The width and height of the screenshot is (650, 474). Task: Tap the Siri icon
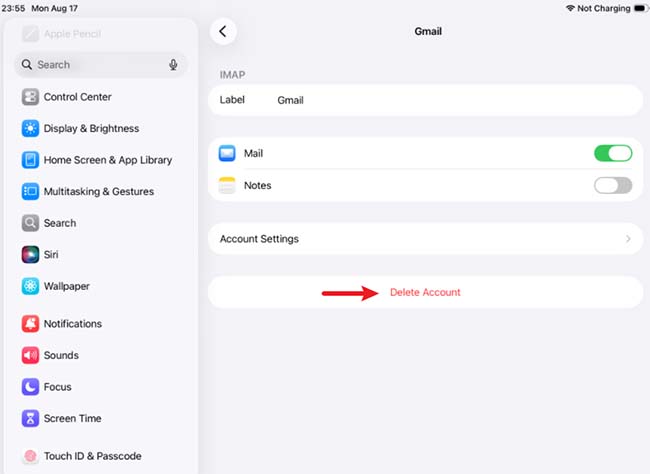(30, 254)
